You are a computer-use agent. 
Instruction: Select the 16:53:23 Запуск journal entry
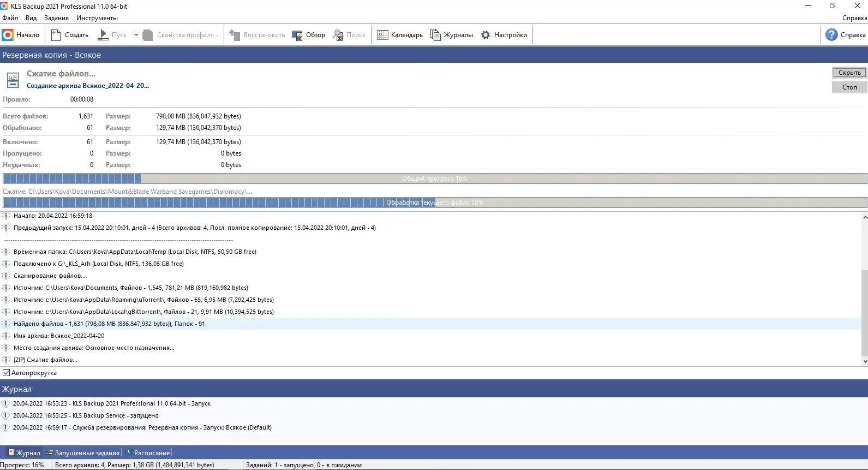pyautogui.click(x=434, y=403)
